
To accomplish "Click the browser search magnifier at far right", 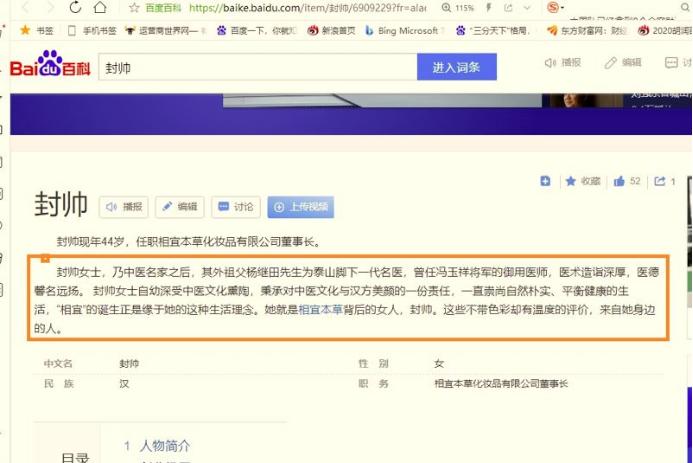I will (x=685, y=8).
